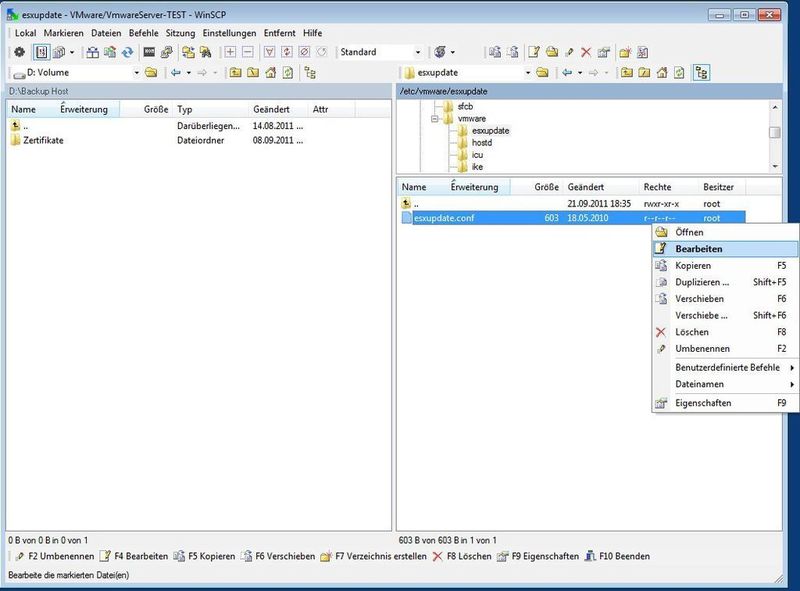This screenshot has height=591, width=800.
Task: Select the sfcb folder in tree
Action: tap(465, 107)
